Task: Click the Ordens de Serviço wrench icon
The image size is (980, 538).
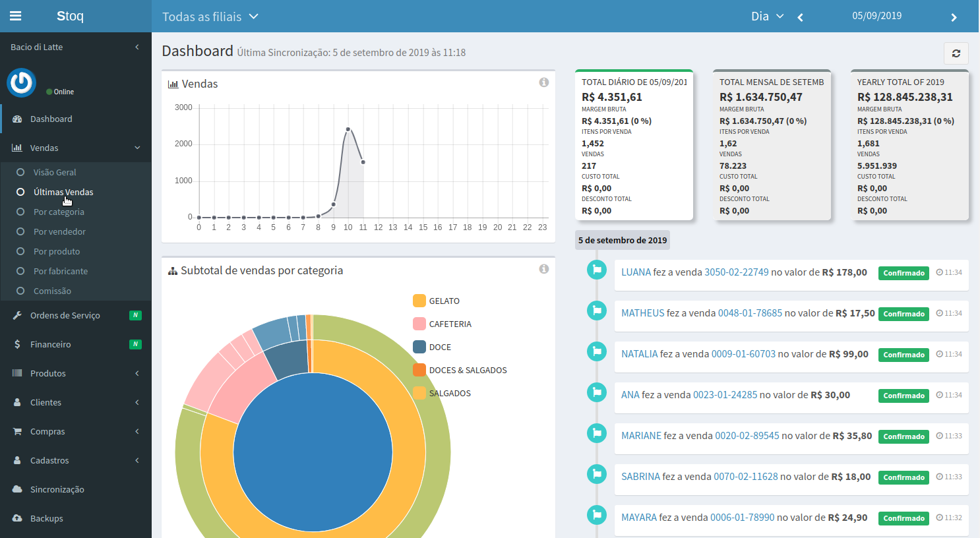Action: pos(17,316)
